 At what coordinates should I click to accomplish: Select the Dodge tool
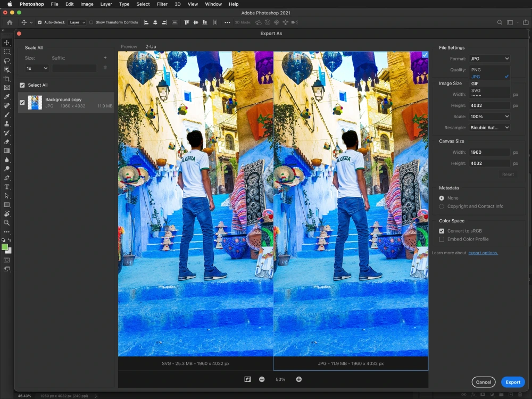point(7,169)
